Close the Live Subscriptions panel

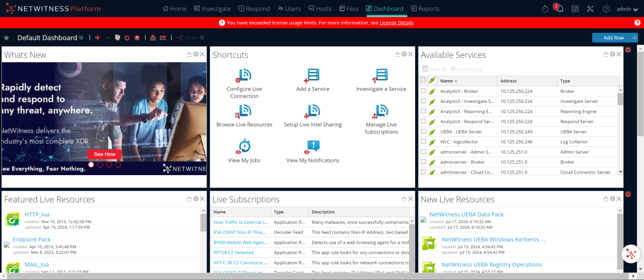tap(410, 199)
